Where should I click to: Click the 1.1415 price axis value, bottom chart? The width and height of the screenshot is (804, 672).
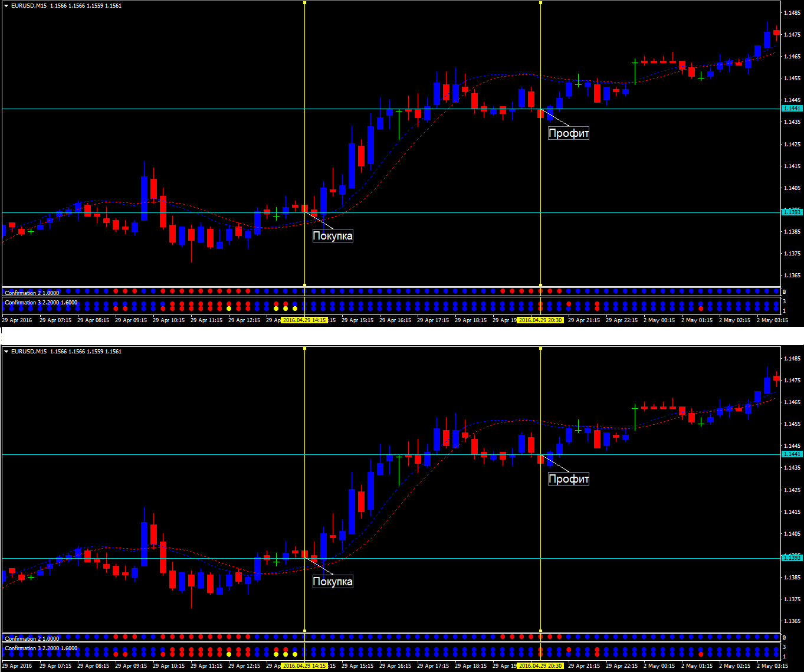(x=792, y=512)
